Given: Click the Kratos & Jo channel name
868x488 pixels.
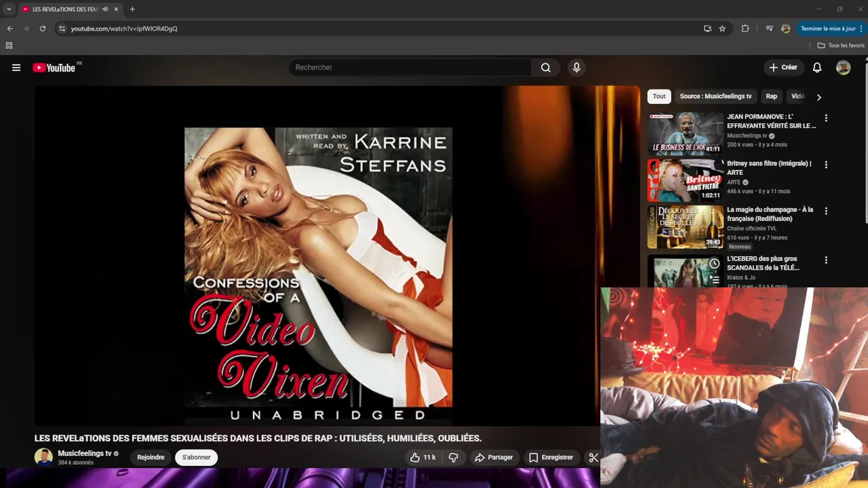Looking at the screenshot, I should coord(741,277).
